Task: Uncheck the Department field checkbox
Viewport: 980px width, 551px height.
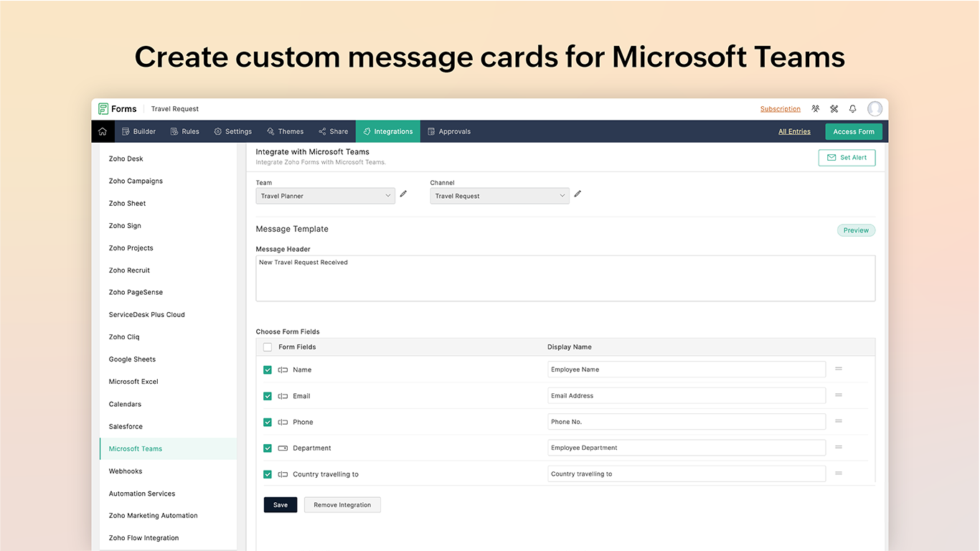Action: [x=268, y=448]
